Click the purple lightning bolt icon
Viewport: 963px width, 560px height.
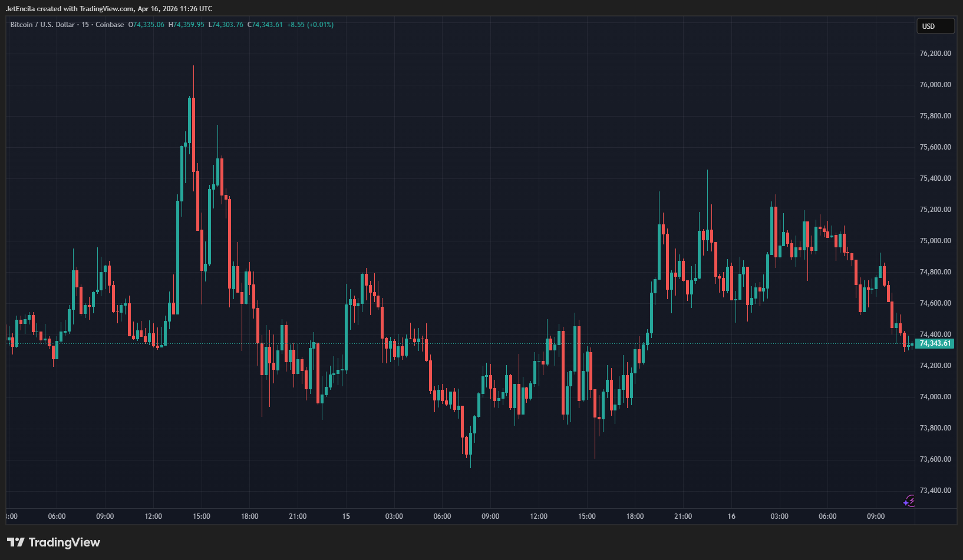(909, 501)
